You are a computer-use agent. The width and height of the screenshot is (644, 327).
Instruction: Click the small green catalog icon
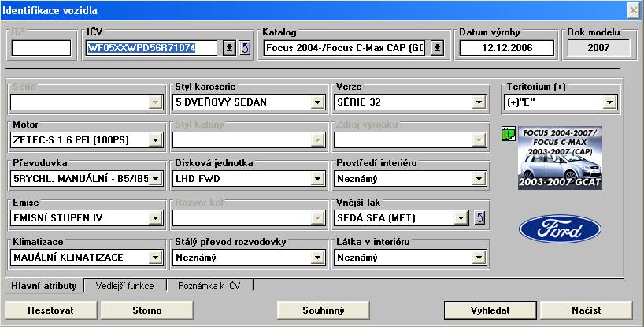click(507, 134)
